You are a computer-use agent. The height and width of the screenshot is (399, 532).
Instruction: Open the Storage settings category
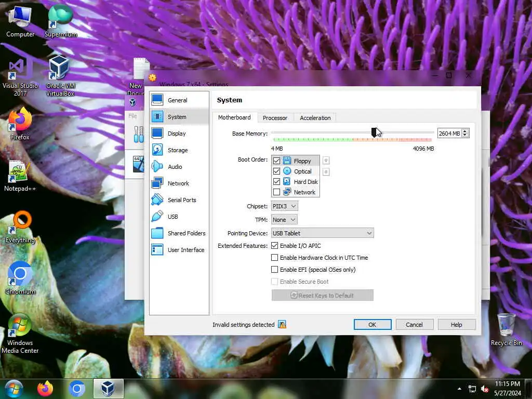pos(179,150)
